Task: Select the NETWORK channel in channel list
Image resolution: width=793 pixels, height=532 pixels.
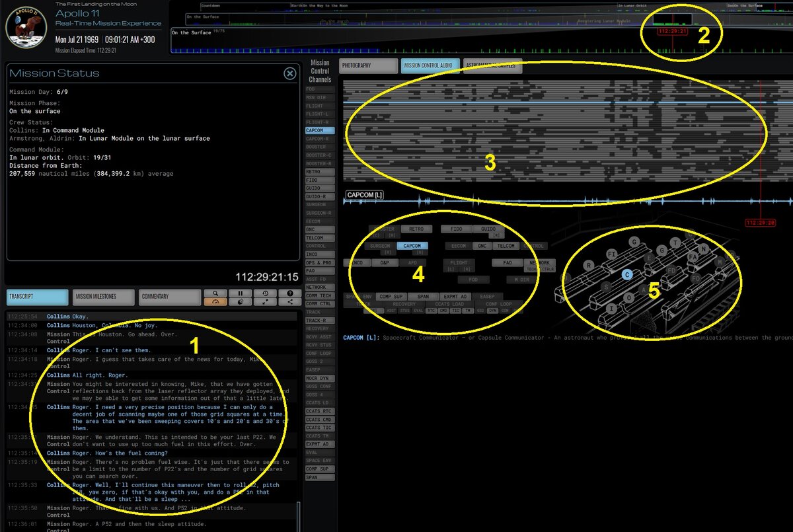Action: point(320,287)
